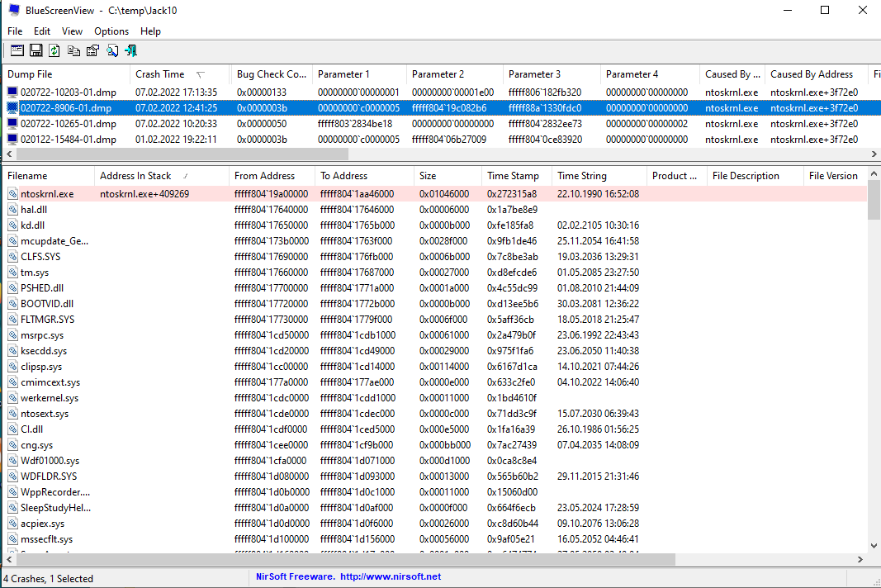Select the ntosext.sys driver row
The width and height of the screenshot is (881, 588).
(x=435, y=414)
